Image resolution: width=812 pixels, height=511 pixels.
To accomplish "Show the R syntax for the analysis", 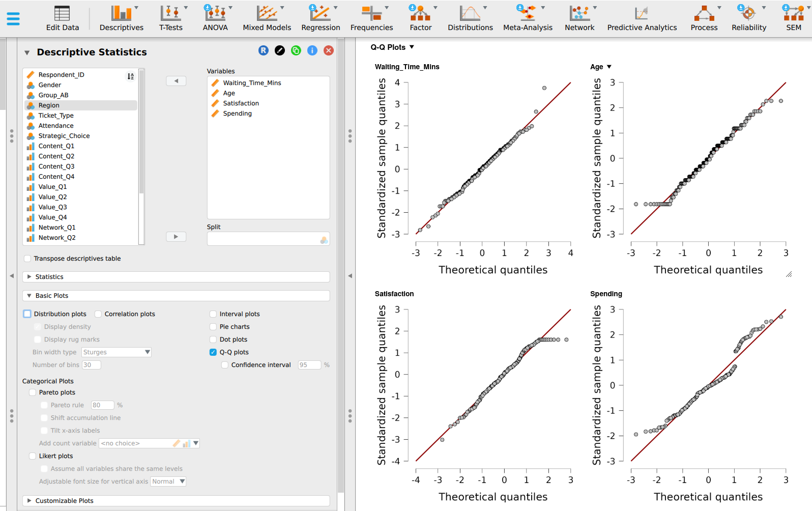I will click(x=264, y=50).
